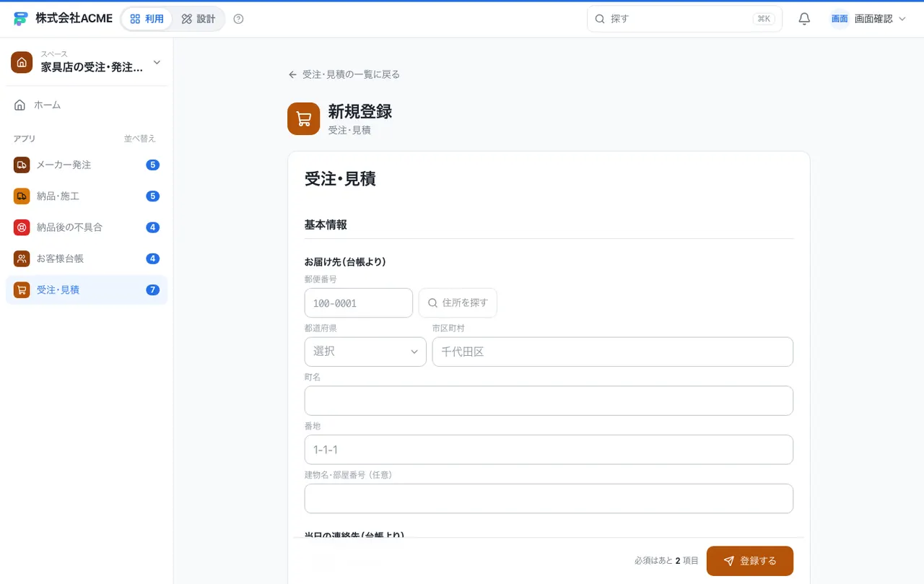924x584 pixels.
Task: Click the 画面 avatar badge
Action: [840, 19]
